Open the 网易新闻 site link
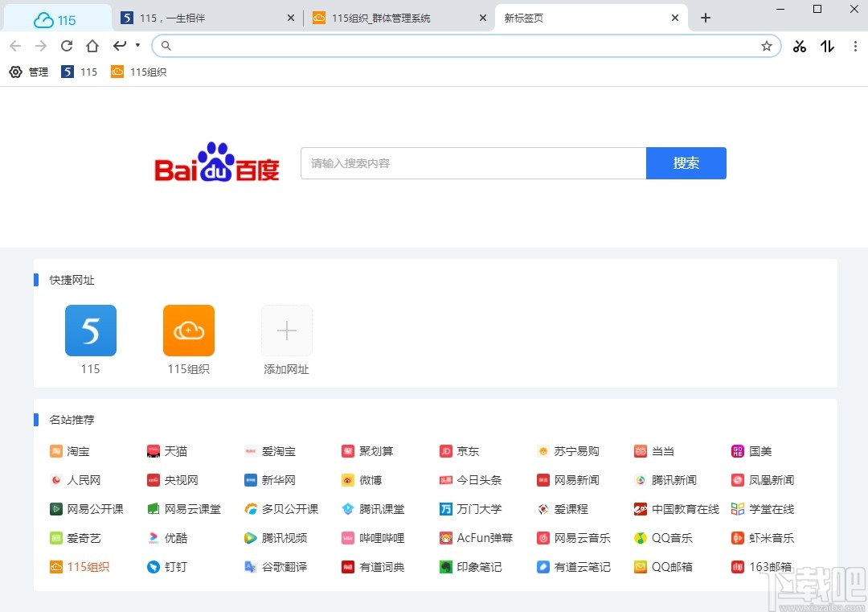The height and width of the screenshot is (612, 868). tap(568, 480)
